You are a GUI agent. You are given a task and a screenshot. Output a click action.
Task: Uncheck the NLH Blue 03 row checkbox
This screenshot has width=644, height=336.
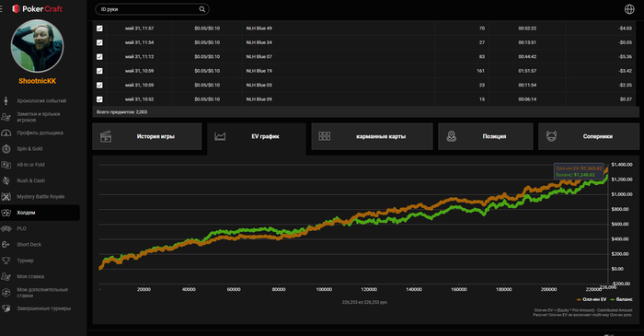point(99,85)
